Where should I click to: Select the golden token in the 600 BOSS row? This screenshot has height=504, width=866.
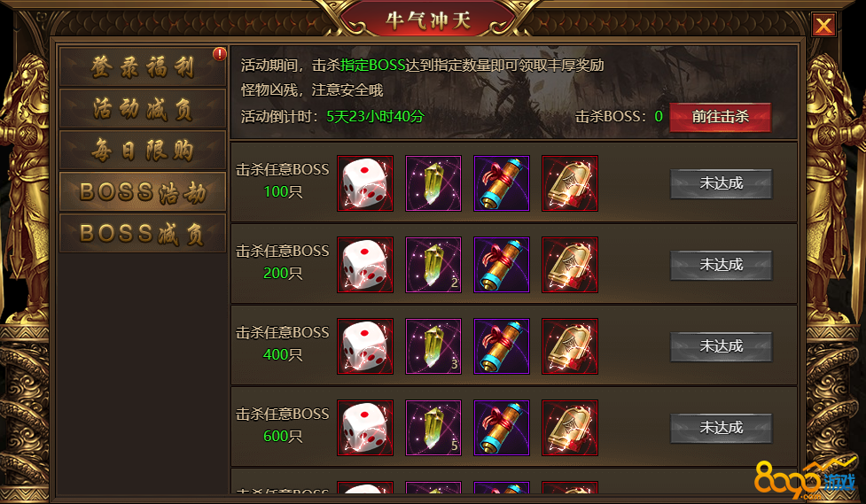click(570, 428)
